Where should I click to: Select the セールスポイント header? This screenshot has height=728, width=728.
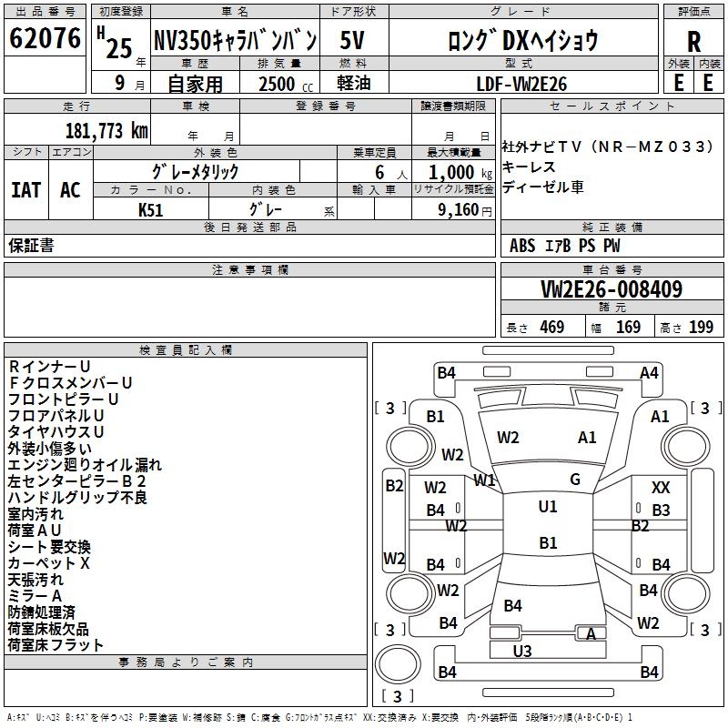[x=612, y=106]
